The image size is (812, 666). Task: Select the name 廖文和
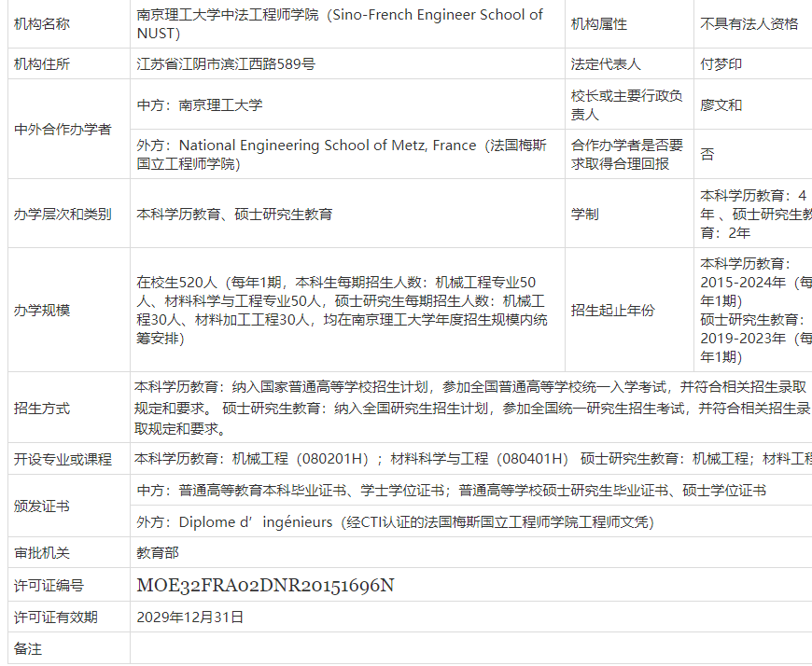tap(721, 105)
